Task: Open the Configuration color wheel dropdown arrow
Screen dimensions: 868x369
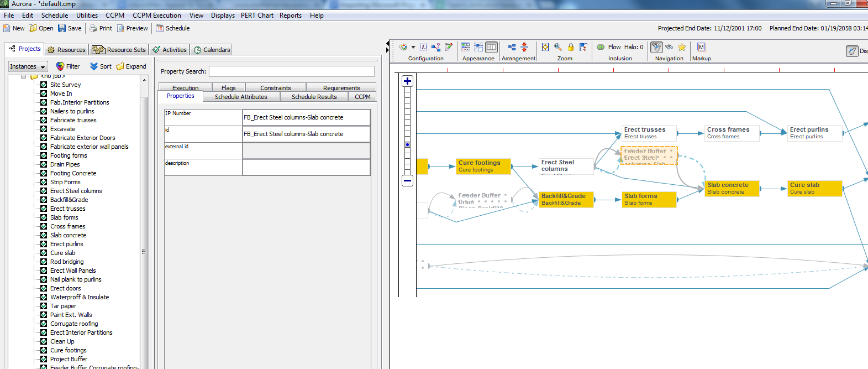Action: tap(413, 48)
